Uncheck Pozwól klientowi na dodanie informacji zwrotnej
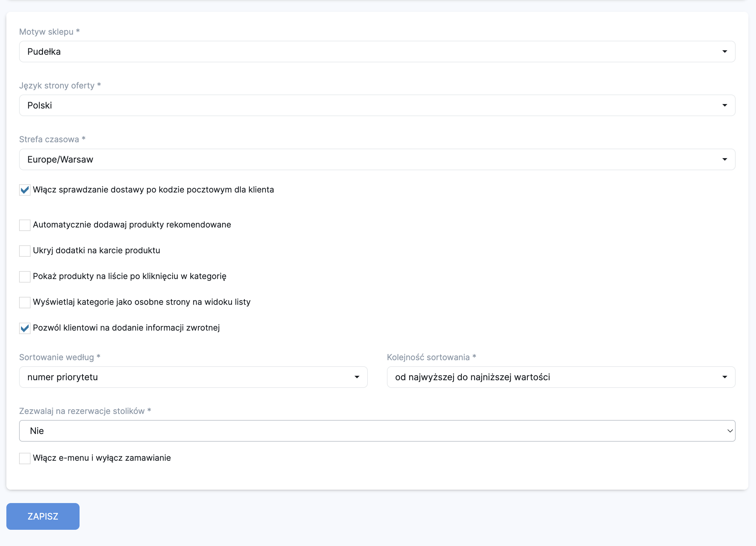The image size is (756, 546). [x=25, y=328]
